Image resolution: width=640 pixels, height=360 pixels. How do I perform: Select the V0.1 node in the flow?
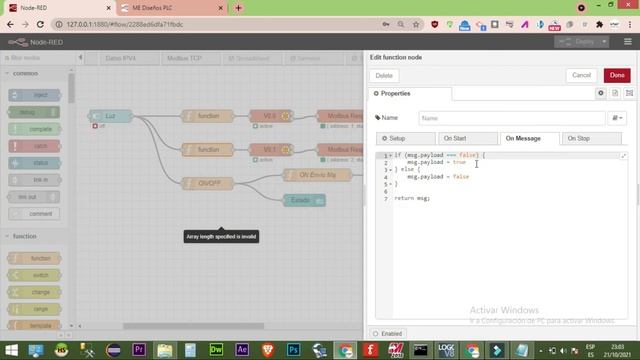(270, 149)
